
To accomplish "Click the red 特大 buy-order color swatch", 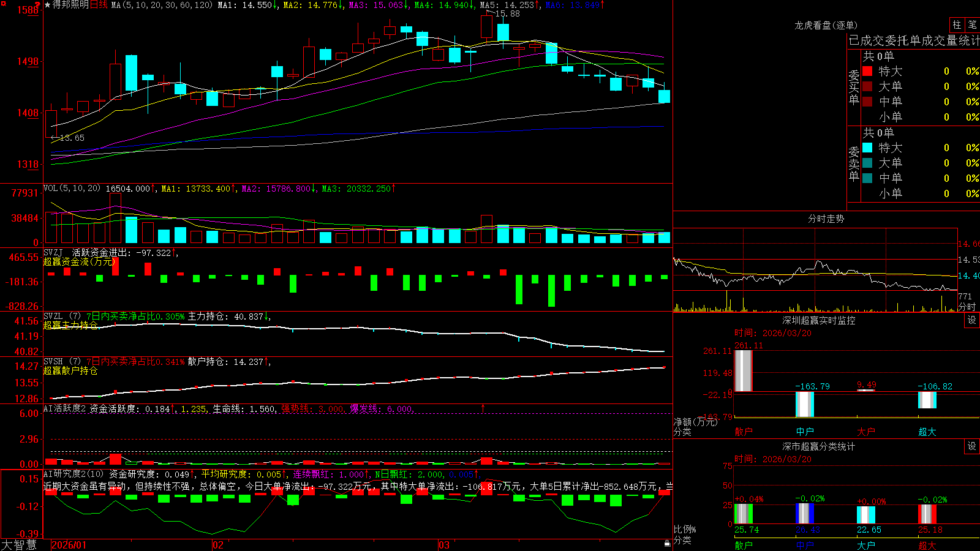I will point(867,71).
